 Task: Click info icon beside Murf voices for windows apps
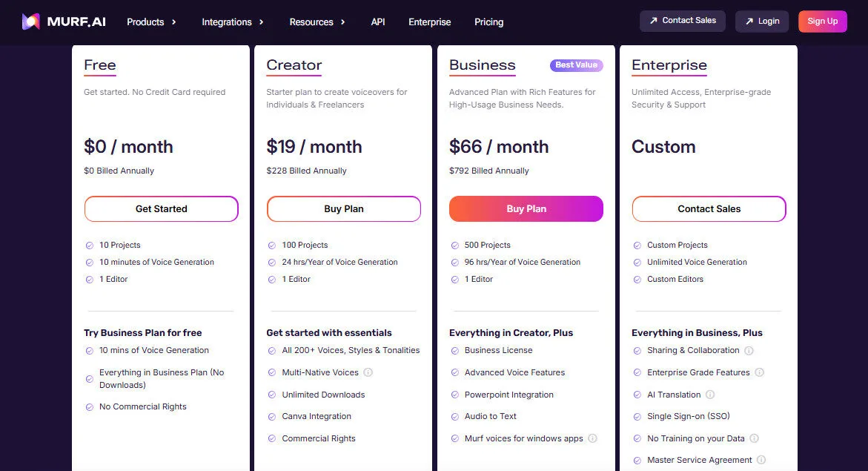pos(593,438)
